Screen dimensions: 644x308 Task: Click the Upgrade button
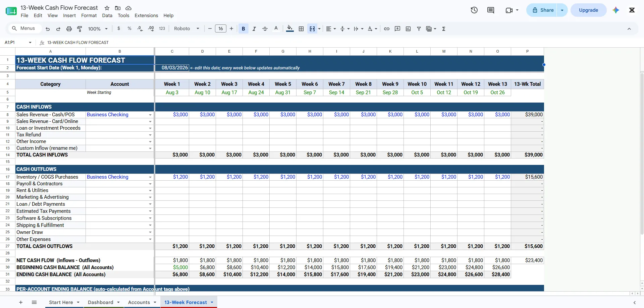pyautogui.click(x=588, y=10)
